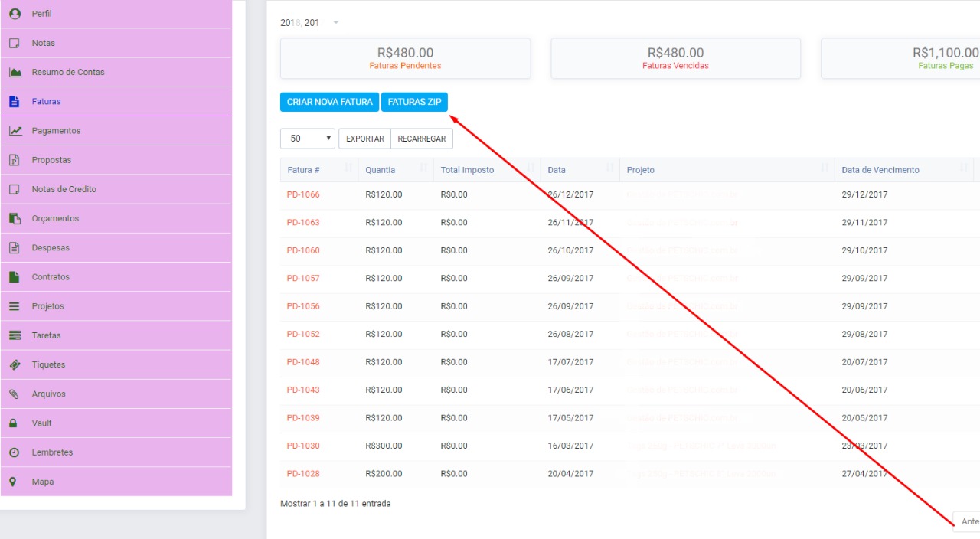
Task: Open the 50 entries-per-page dropdown
Action: (308, 139)
